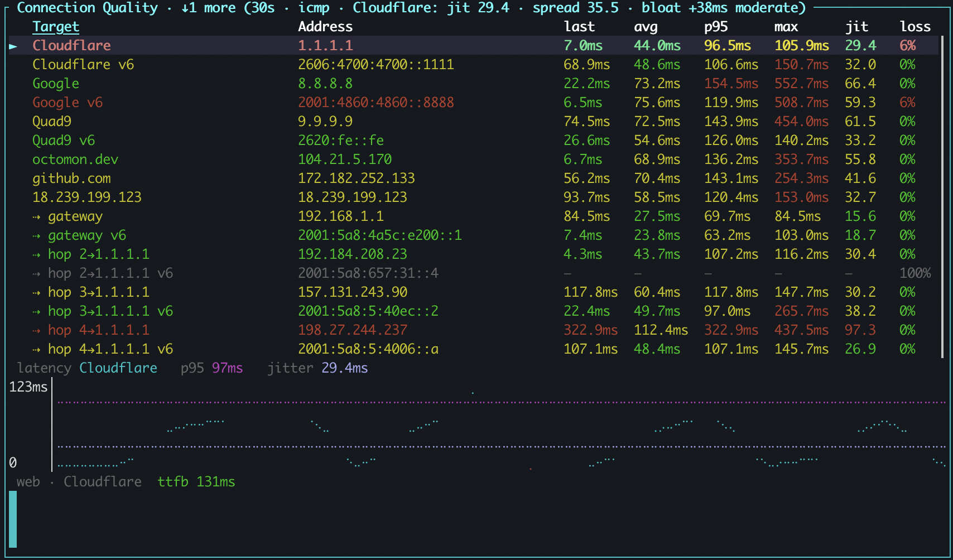Click the selection arrow beside Cloudflare row
This screenshot has width=953, height=560.
13,46
